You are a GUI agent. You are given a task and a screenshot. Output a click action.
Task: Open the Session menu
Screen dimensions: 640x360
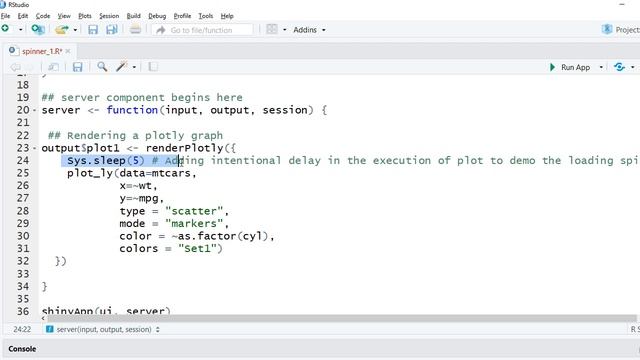pyautogui.click(x=109, y=16)
